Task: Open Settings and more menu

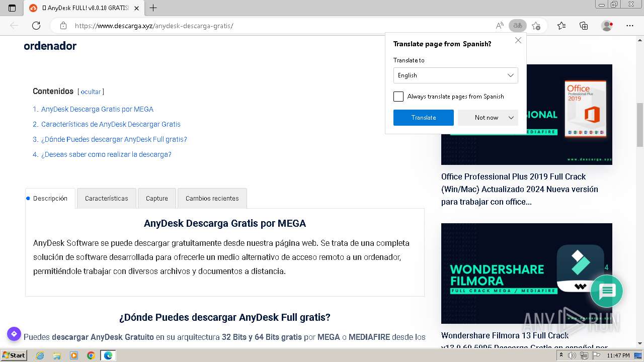Action: (x=630, y=26)
